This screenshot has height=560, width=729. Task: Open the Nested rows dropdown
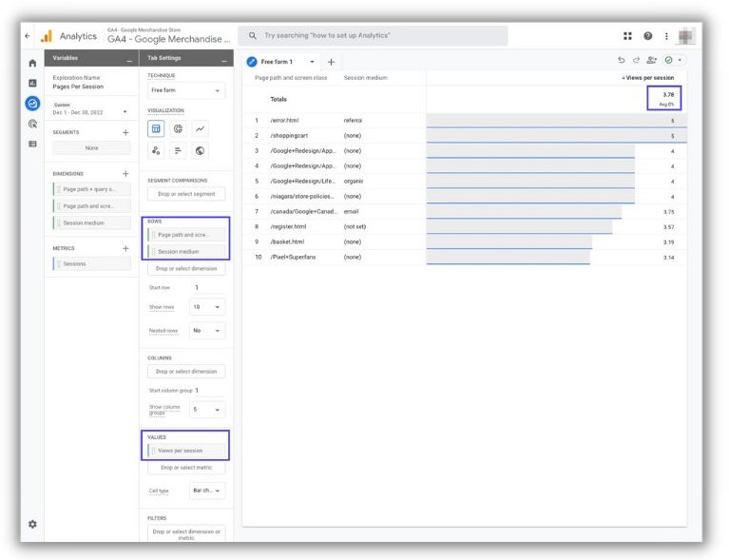207,331
